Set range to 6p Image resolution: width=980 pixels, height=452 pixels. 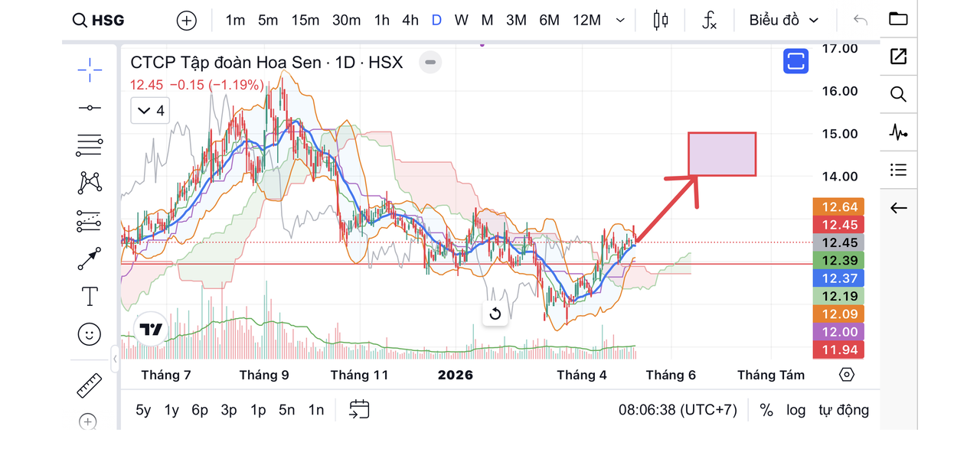pos(200,410)
